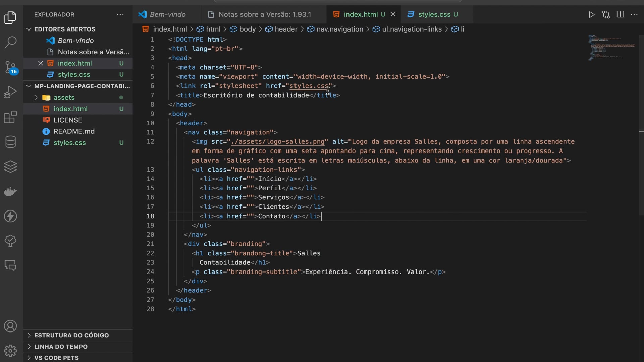Expand Estrutura do Código section

[71, 335]
